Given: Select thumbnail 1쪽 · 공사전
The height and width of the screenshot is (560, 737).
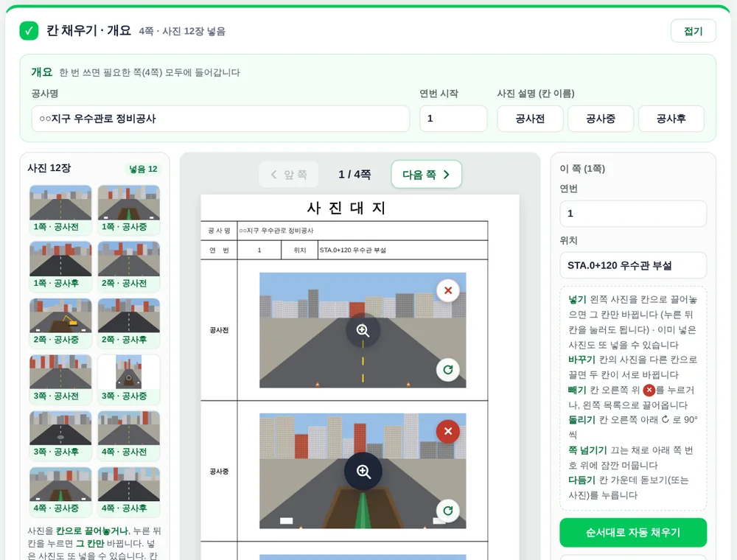Looking at the screenshot, I should pyautogui.click(x=60, y=209).
